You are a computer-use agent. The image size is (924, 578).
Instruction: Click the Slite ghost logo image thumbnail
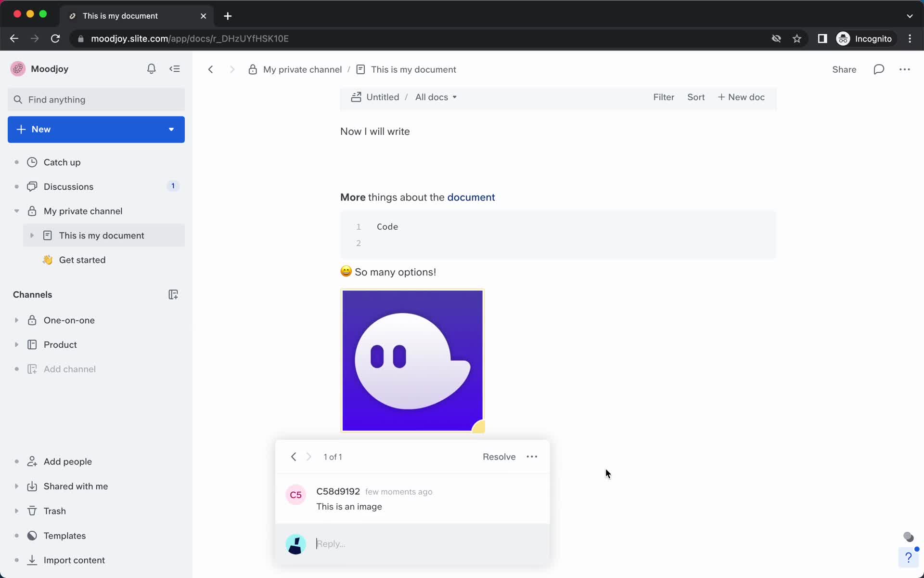[x=412, y=360]
